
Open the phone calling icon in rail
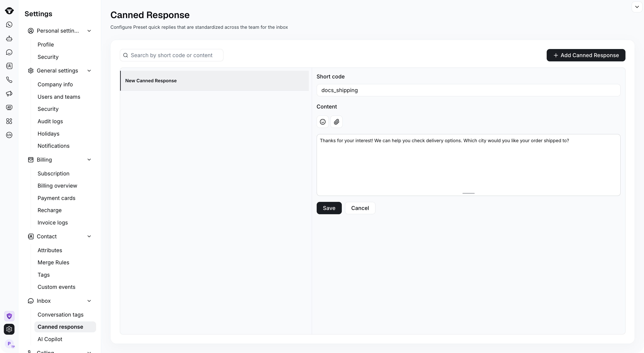coord(9,80)
